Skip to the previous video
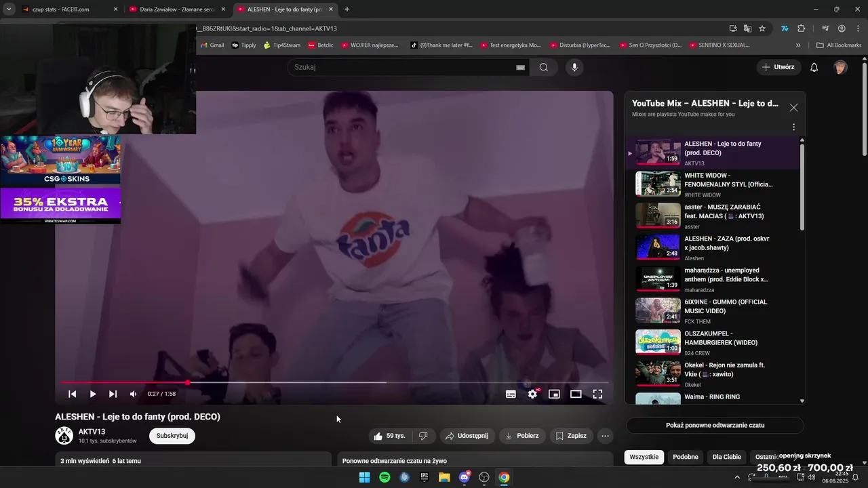Screen dimensions: 868x488 (73, 394)
